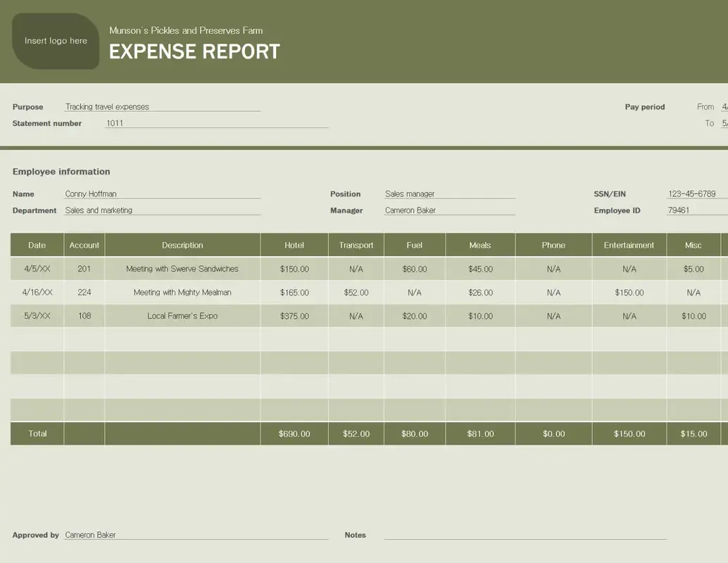Click the empty Notes field
The width and height of the screenshot is (728, 563).
[x=525, y=535]
